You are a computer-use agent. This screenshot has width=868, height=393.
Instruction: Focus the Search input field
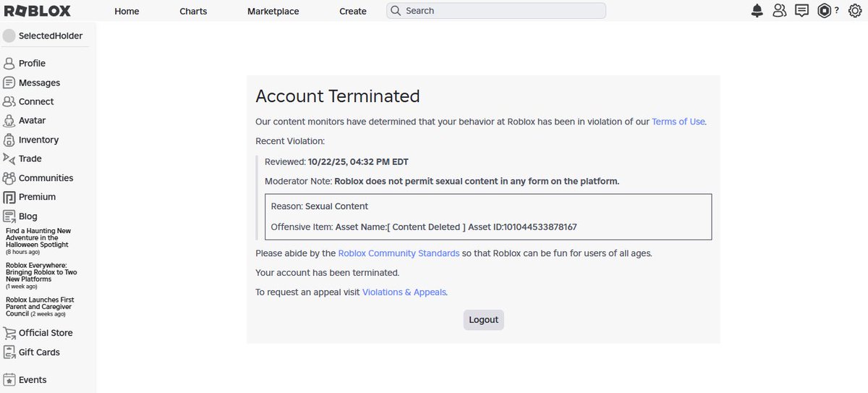(x=496, y=11)
